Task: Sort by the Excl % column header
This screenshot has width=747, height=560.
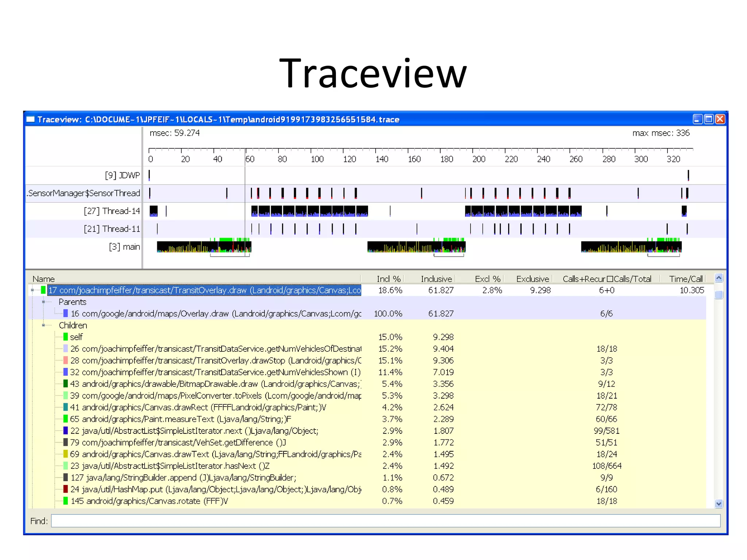Action: (488, 279)
